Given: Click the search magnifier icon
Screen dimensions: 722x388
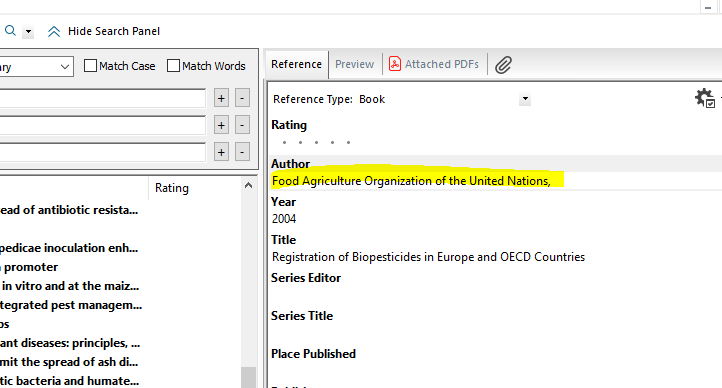Looking at the screenshot, I should (10, 31).
